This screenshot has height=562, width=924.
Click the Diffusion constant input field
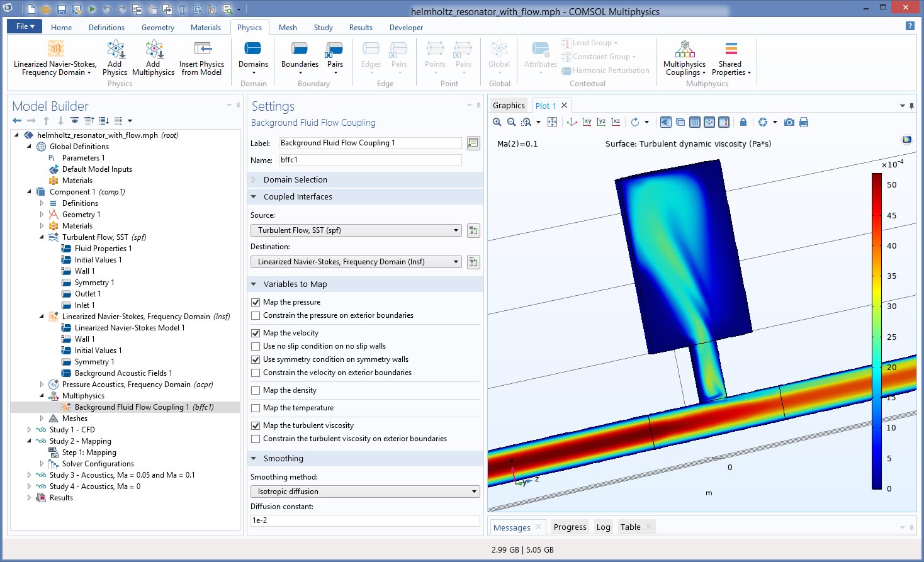365,520
